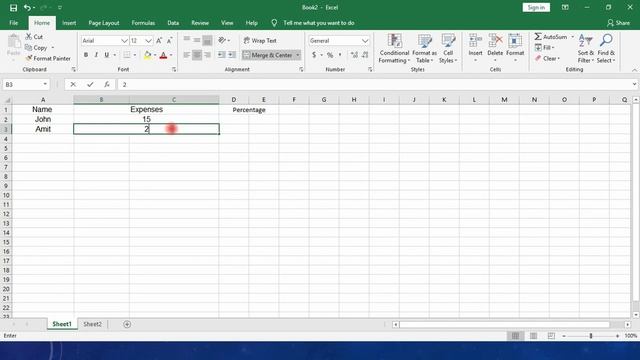
Task: Open the font name Arial dropdown
Action: click(124, 41)
